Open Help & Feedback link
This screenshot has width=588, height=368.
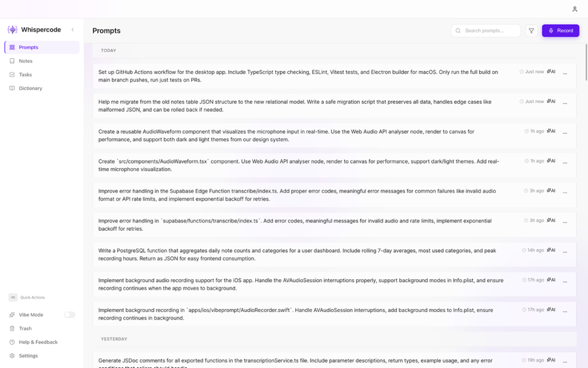pyautogui.click(x=38, y=342)
